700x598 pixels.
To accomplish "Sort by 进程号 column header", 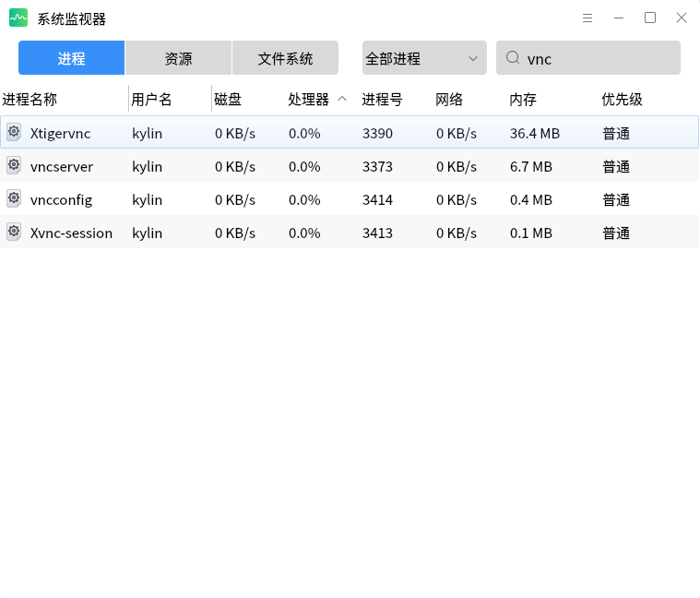I will pos(382,99).
